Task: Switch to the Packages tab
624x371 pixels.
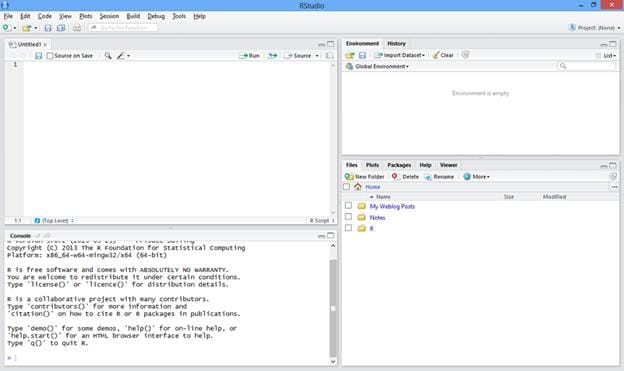Action: (x=399, y=165)
